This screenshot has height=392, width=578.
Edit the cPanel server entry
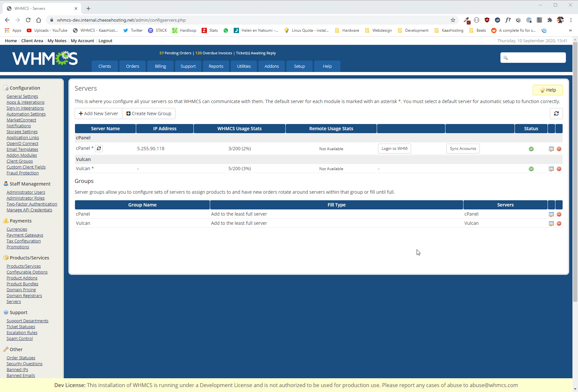click(x=551, y=149)
